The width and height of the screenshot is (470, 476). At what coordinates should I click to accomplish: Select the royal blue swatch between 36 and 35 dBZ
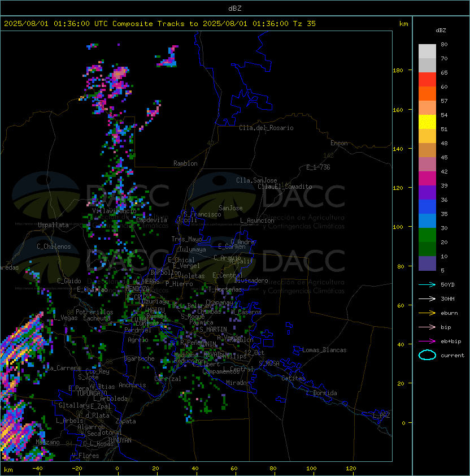(427, 207)
